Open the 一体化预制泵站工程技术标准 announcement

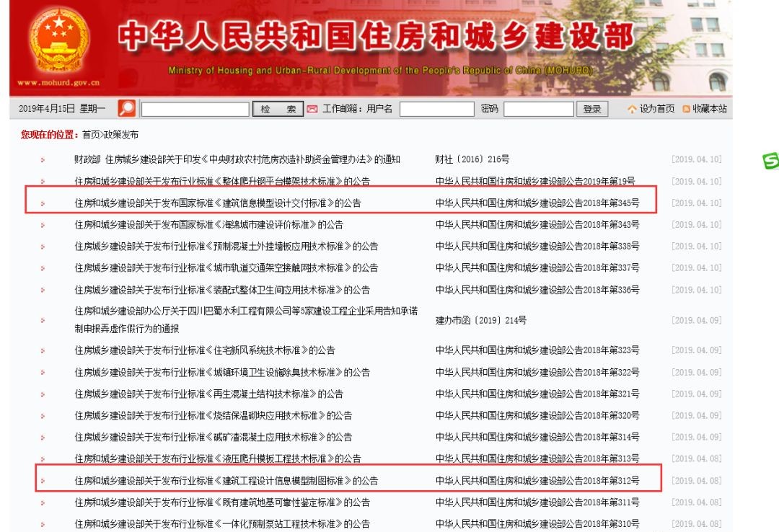[x=222, y=523]
